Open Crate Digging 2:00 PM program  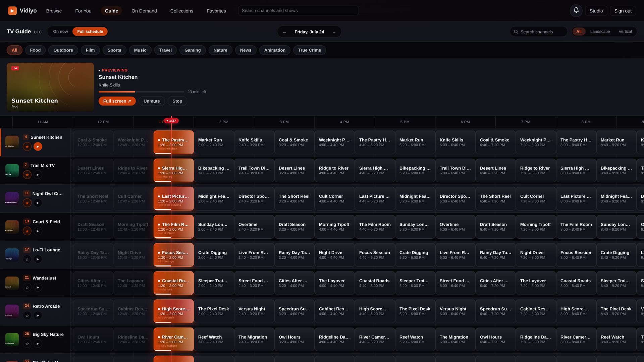214,255
